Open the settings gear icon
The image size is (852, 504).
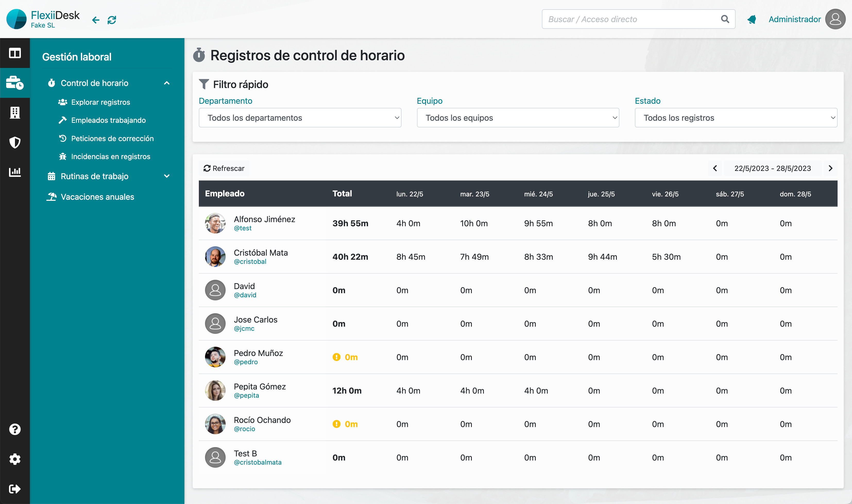pyautogui.click(x=15, y=459)
